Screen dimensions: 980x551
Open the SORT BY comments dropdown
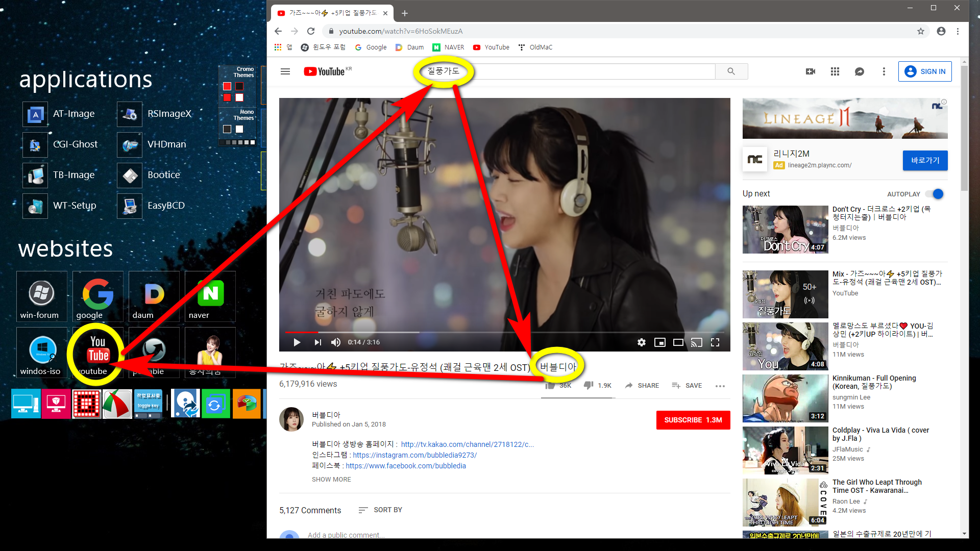[380, 510]
